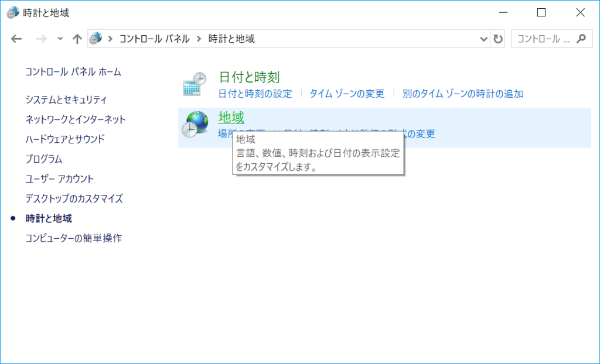
Task: Expand the chevron before コントロール パネル breadcrumb
Action: click(110, 39)
